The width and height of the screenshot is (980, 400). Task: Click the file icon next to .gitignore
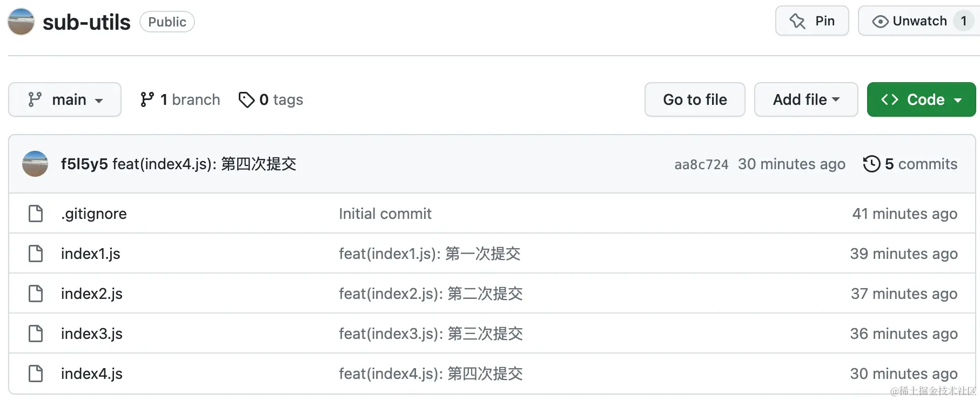click(x=36, y=214)
